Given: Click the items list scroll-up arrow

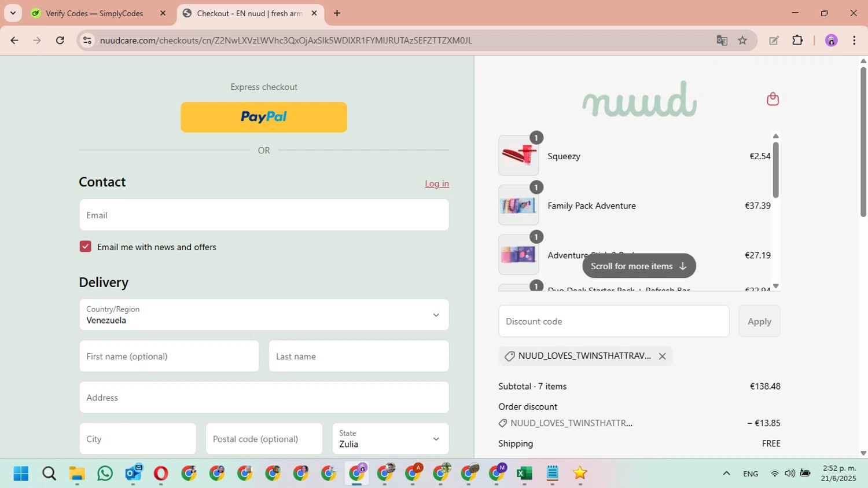Looking at the screenshot, I should coord(776,136).
